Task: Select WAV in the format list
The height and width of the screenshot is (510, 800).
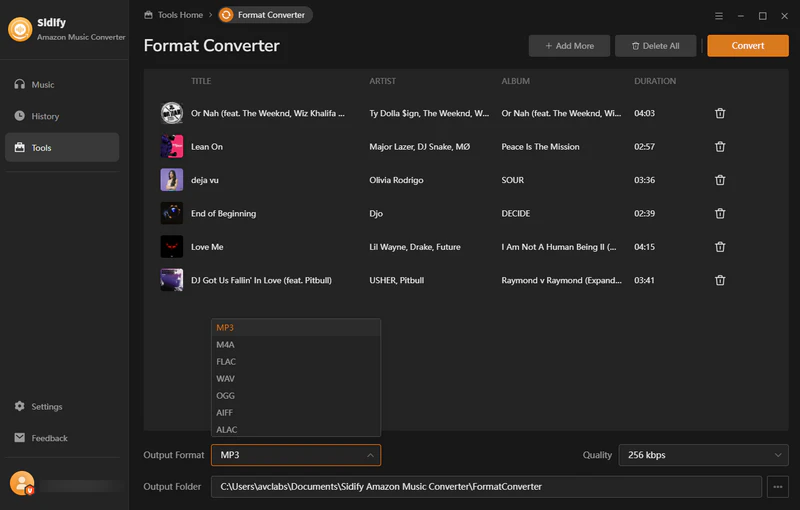Action: [x=296, y=378]
